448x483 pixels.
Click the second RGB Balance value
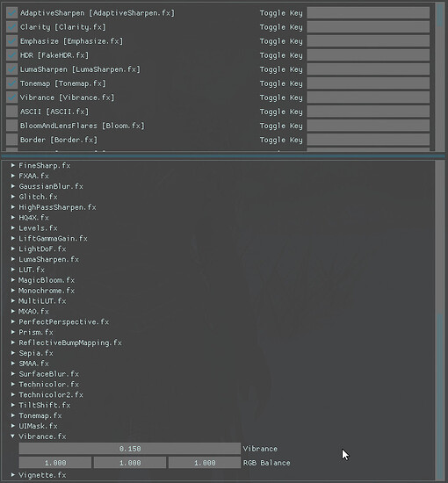(130, 463)
